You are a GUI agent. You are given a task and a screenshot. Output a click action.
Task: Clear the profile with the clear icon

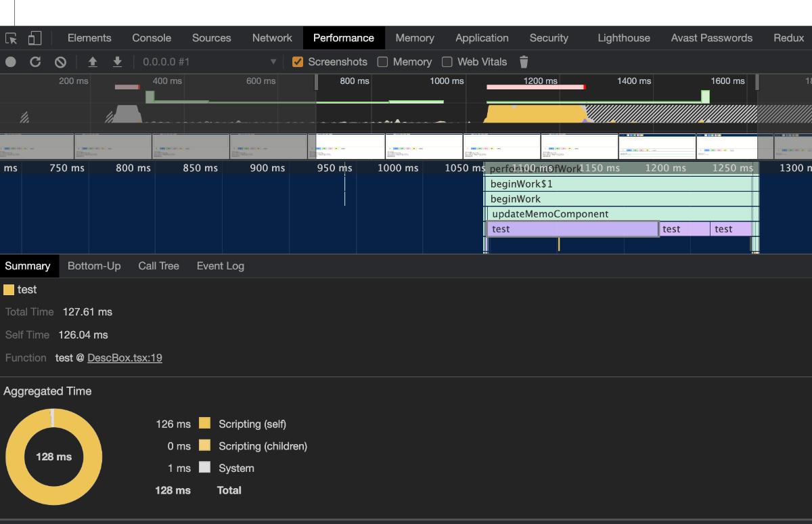click(x=60, y=62)
